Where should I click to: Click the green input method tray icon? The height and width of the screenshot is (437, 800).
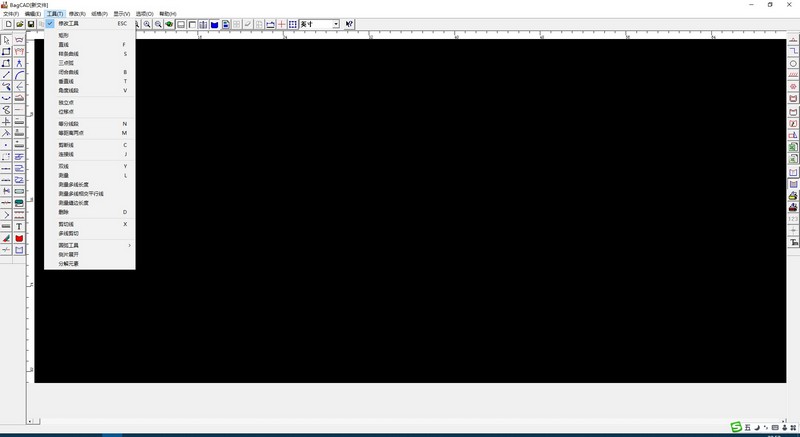[735, 428]
